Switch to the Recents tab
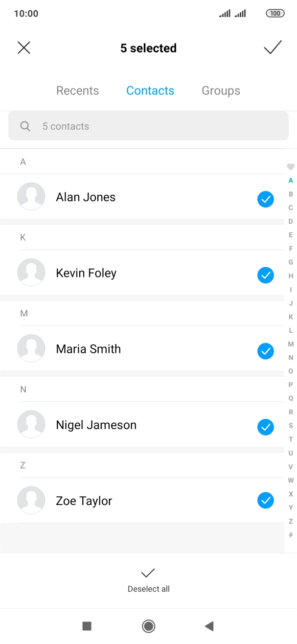The width and height of the screenshot is (297, 644). (77, 91)
